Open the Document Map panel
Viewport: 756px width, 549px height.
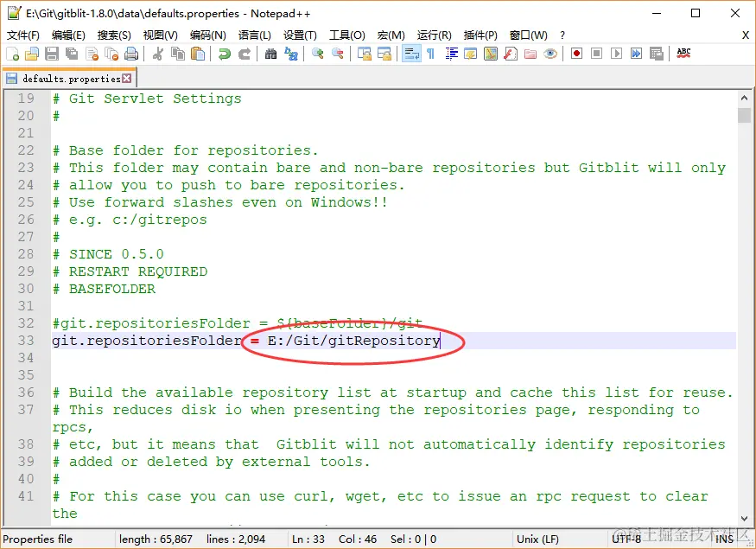(491, 54)
